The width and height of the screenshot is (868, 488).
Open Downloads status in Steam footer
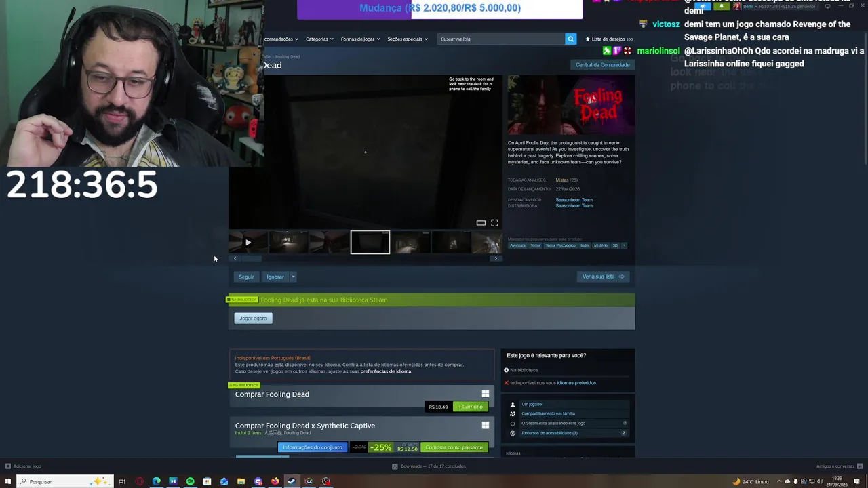coord(429,466)
